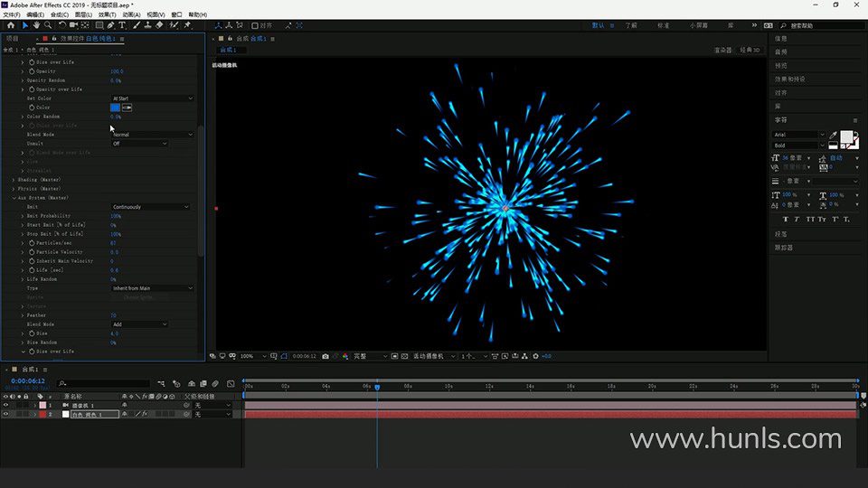Select the Rectangle shape tool

[x=99, y=25]
